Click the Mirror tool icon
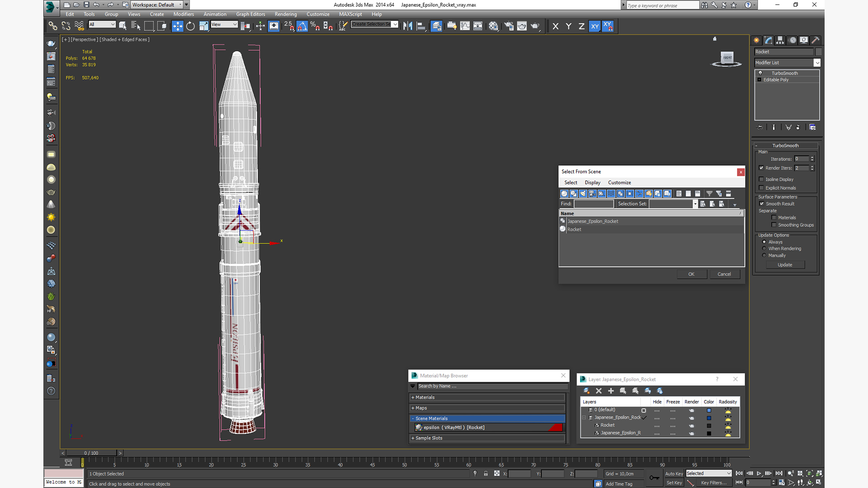Screen dimensions: 868x488 point(408,26)
